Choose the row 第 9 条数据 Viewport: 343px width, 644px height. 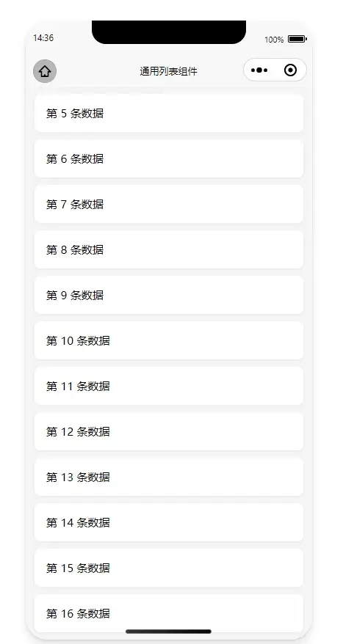(x=169, y=296)
